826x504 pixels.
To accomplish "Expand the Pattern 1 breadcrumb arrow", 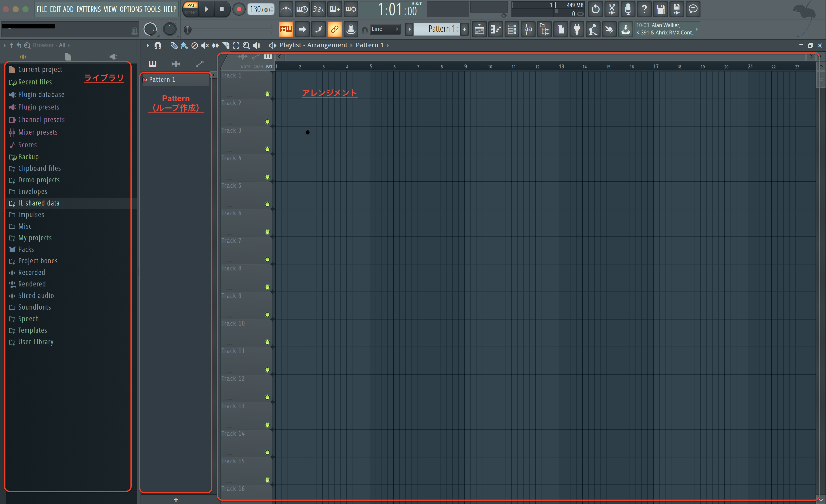I will tap(388, 45).
